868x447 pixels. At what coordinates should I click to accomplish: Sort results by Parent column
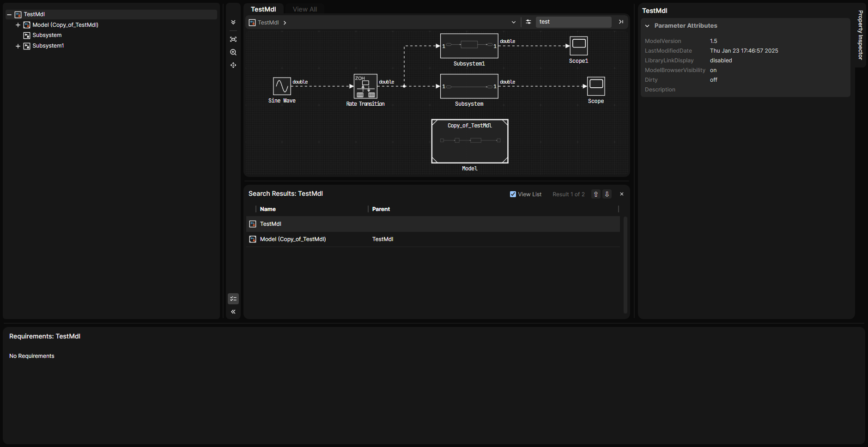coord(381,209)
